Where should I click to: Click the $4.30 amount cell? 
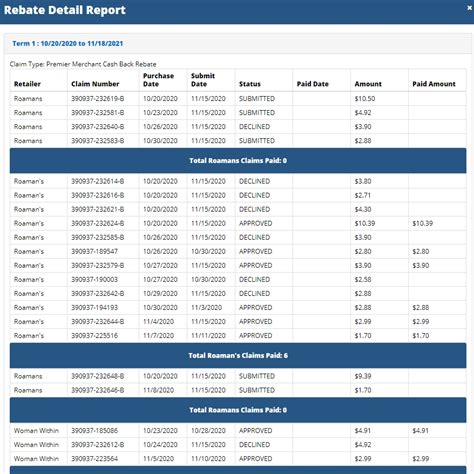(x=363, y=209)
